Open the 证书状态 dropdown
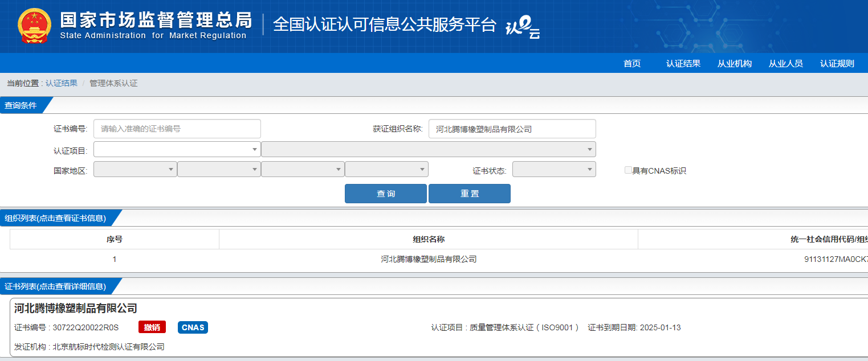The height and width of the screenshot is (361, 868). 554,169
